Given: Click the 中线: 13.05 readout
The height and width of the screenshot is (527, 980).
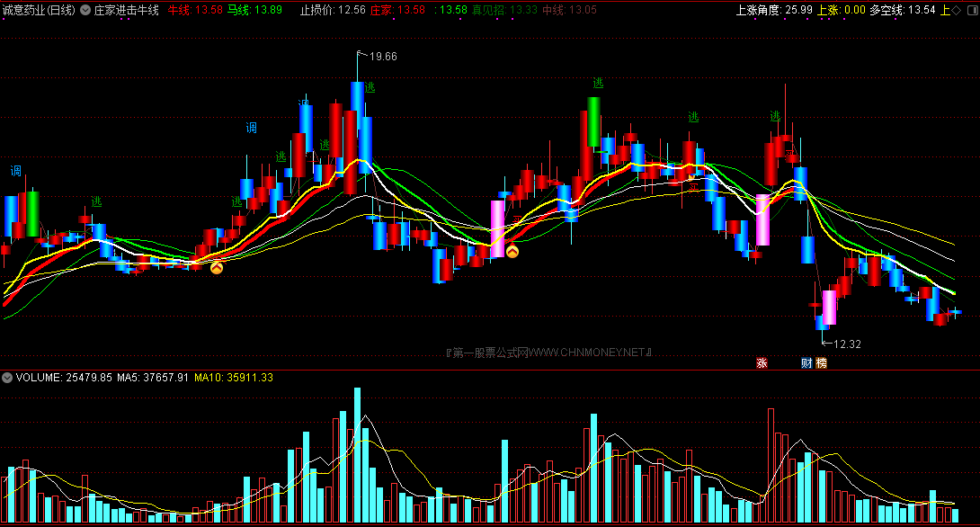Looking at the screenshot, I should (569, 10).
